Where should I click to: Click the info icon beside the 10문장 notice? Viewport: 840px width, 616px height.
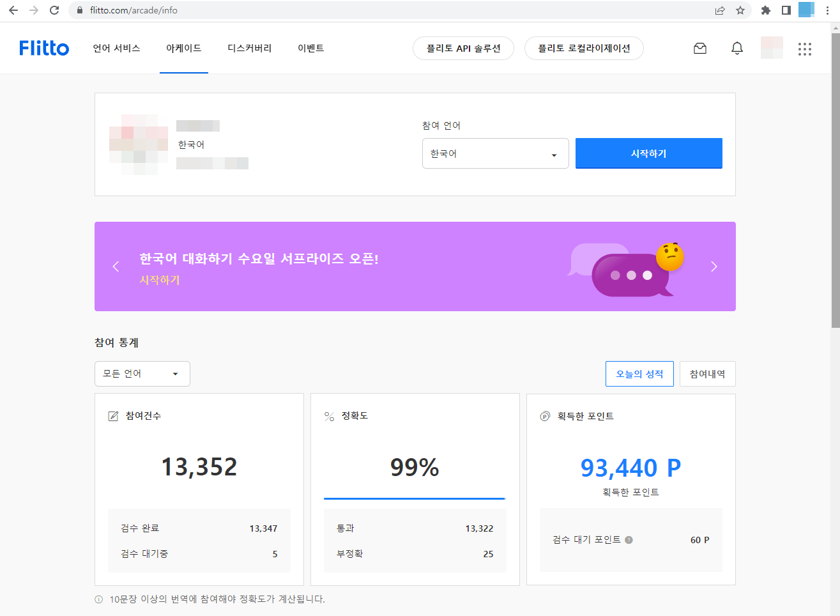[x=98, y=599]
